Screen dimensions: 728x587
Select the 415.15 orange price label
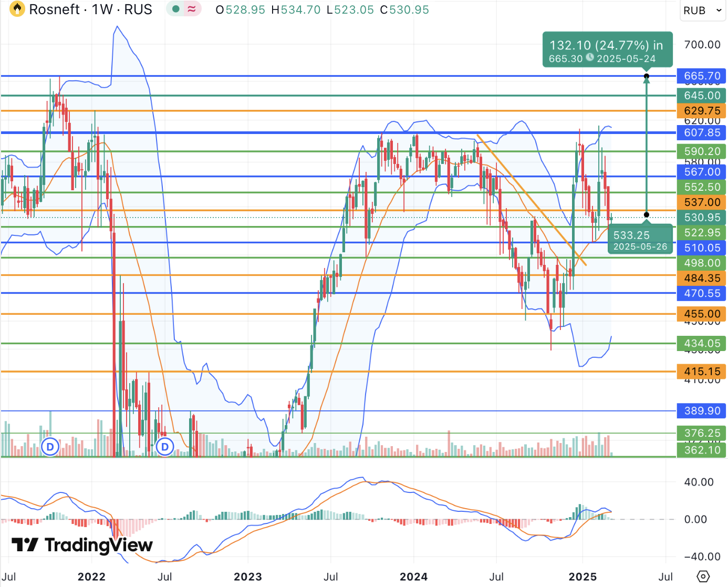pos(702,372)
